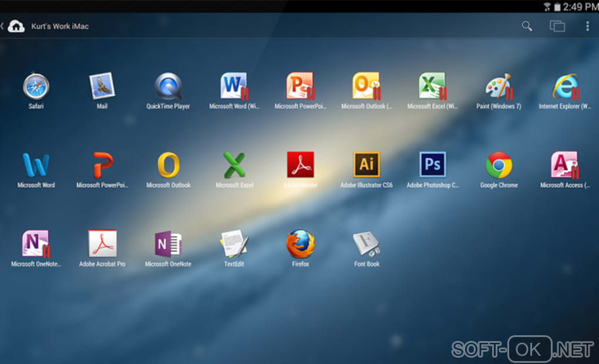Open Paint (Windows 7)

(x=499, y=86)
